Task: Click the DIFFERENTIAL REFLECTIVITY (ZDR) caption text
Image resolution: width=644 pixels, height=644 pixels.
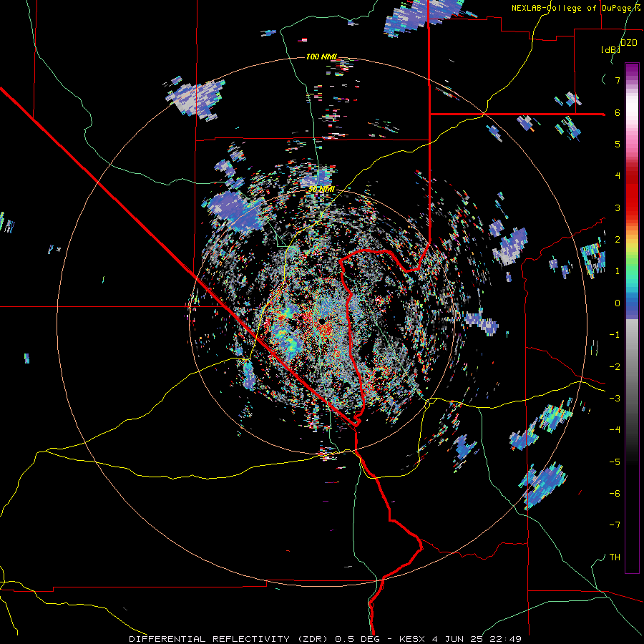Action: click(229, 639)
